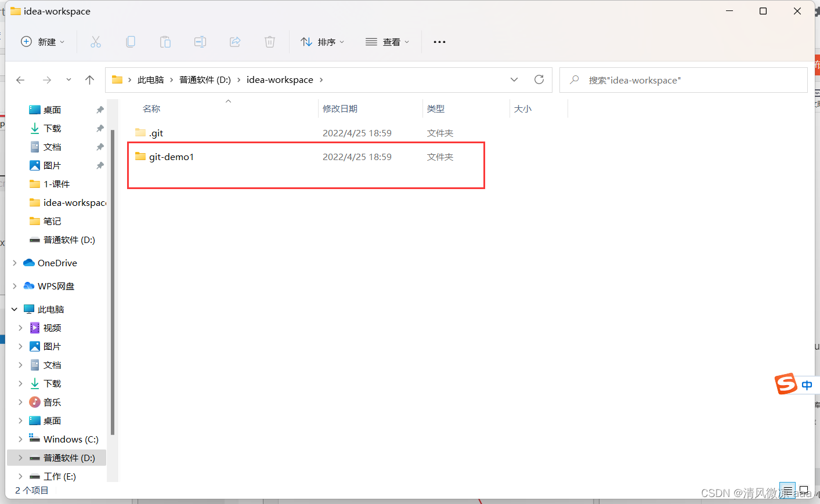Viewport: 820px width, 504px height.
Task: Open the 笔记 folder in sidebar
Action: [52, 221]
